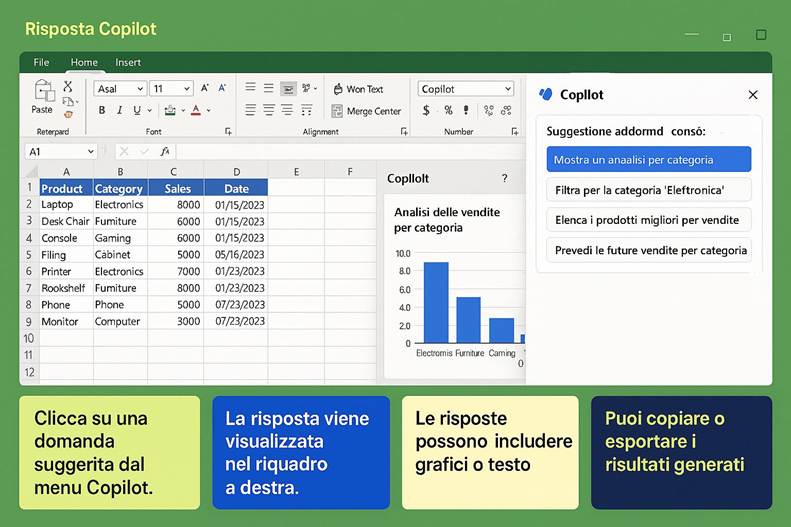Apply percent style format
The height and width of the screenshot is (527, 791).
pos(448,110)
